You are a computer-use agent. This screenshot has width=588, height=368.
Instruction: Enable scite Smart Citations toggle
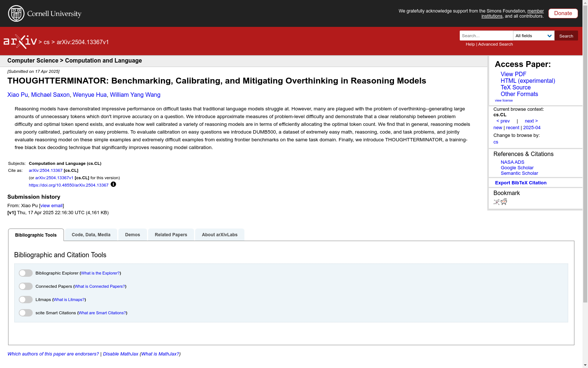26,313
